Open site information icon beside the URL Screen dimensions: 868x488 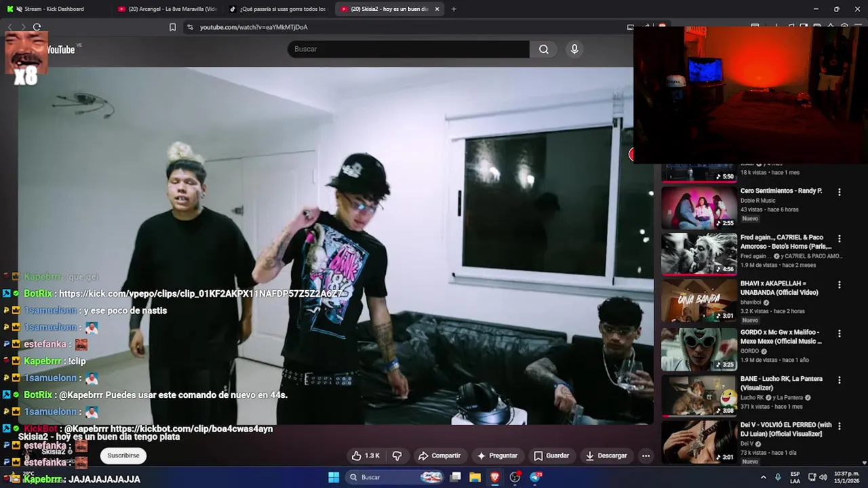coord(190,27)
